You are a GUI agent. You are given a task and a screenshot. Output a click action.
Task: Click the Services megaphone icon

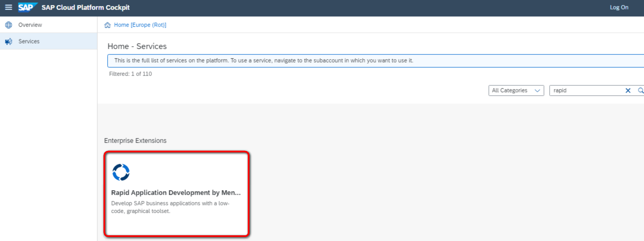click(9, 41)
